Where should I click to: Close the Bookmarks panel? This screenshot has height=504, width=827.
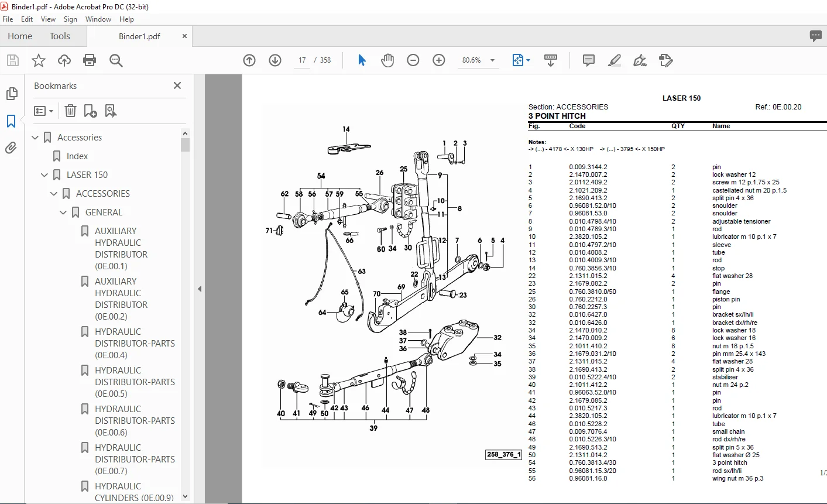tap(177, 85)
